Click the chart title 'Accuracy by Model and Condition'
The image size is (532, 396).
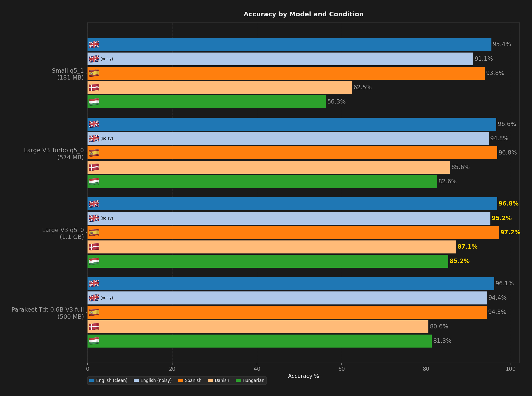click(x=304, y=14)
